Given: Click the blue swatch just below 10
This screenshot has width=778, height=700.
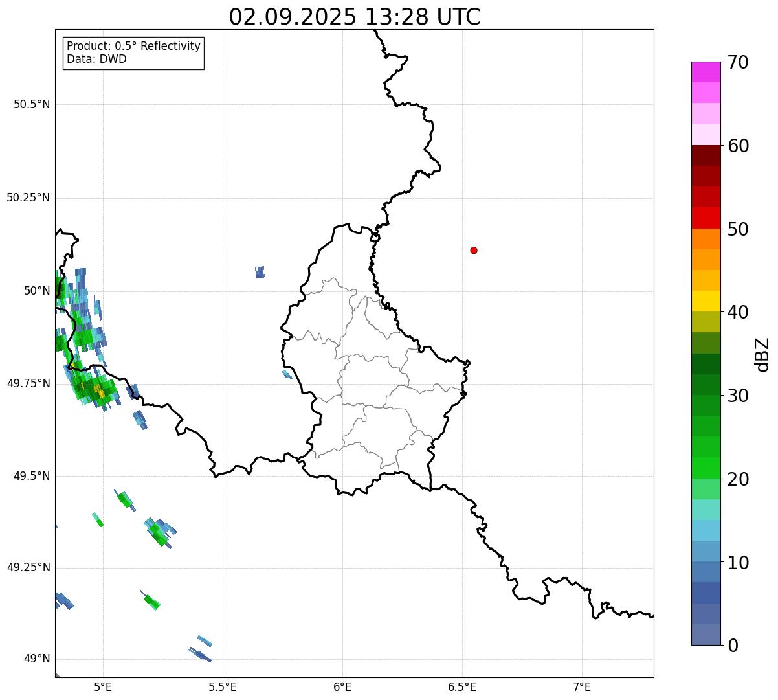Looking at the screenshot, I should 706,572.
